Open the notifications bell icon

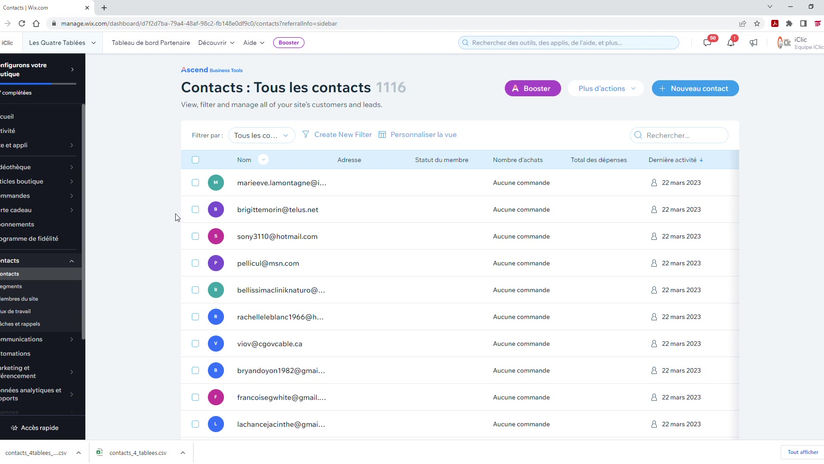pos(730,43)
